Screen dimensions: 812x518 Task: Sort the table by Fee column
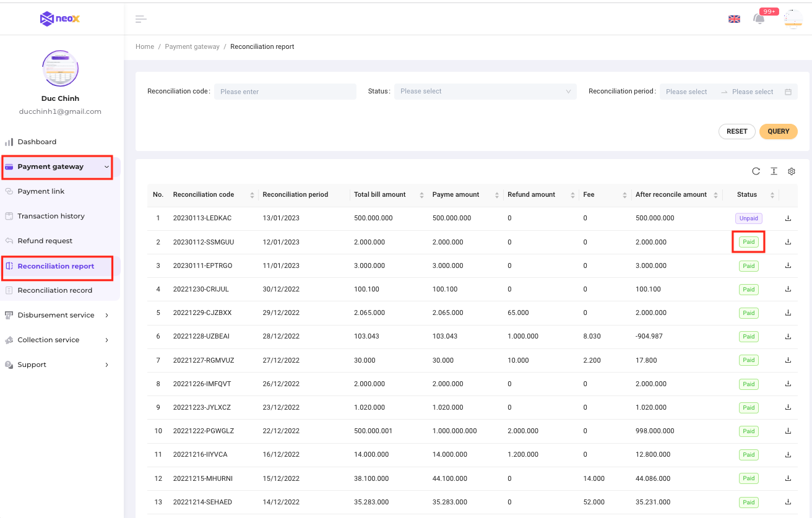(x=624, y=195)
